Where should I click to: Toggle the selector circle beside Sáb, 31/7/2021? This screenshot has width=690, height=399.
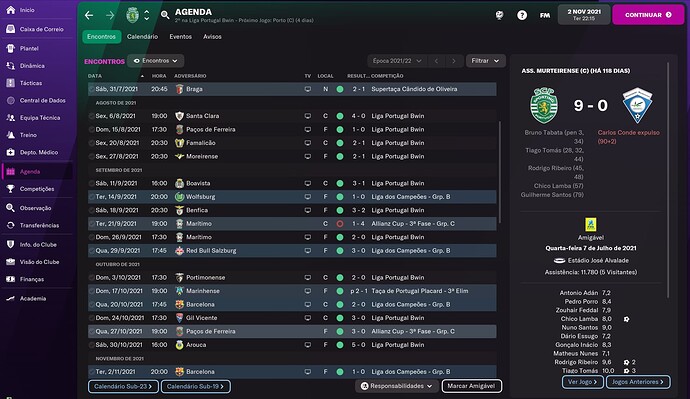[x=92, y=89]
